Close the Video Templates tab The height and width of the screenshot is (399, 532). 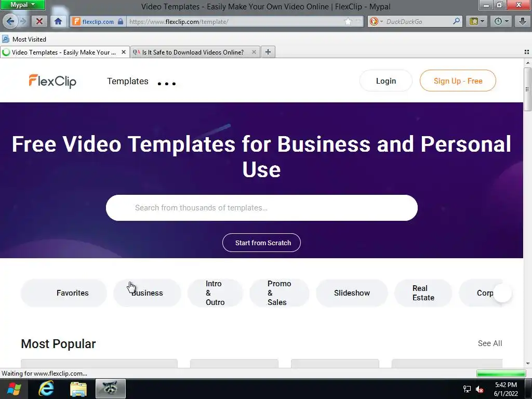click(124, 52)
